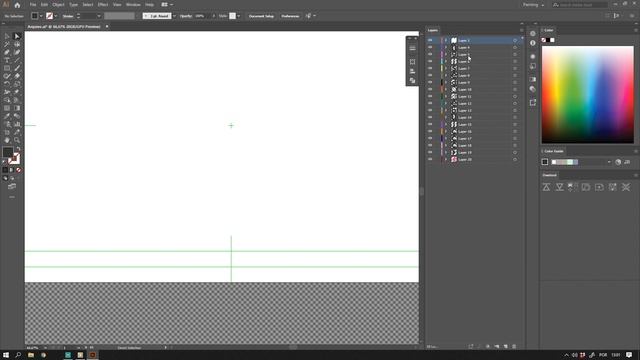640x360 pixels.
Task: Click Color Guide base color swatch
Action: click(545, 162)
